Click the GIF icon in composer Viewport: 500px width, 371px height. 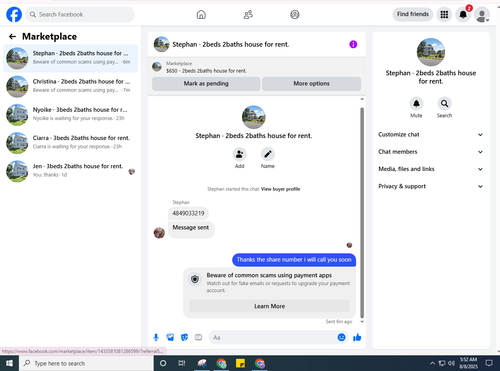pyautogui.click(x=198, y=337)
